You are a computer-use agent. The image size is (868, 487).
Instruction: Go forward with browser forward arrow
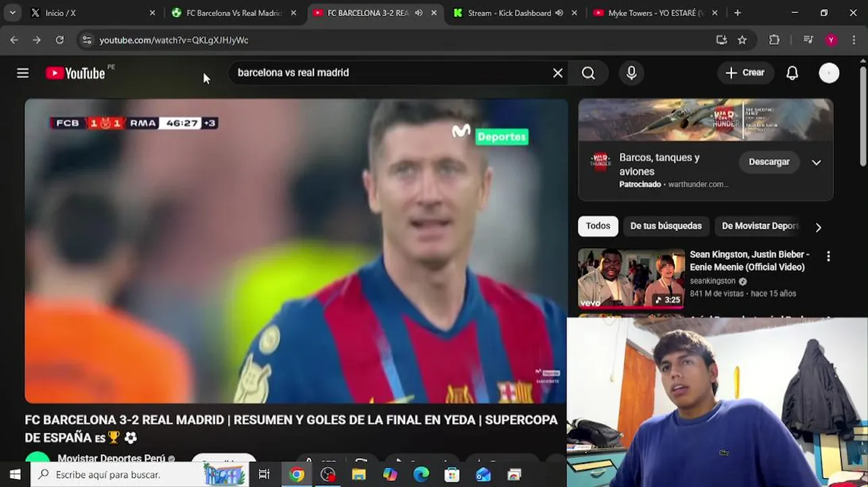37,40
